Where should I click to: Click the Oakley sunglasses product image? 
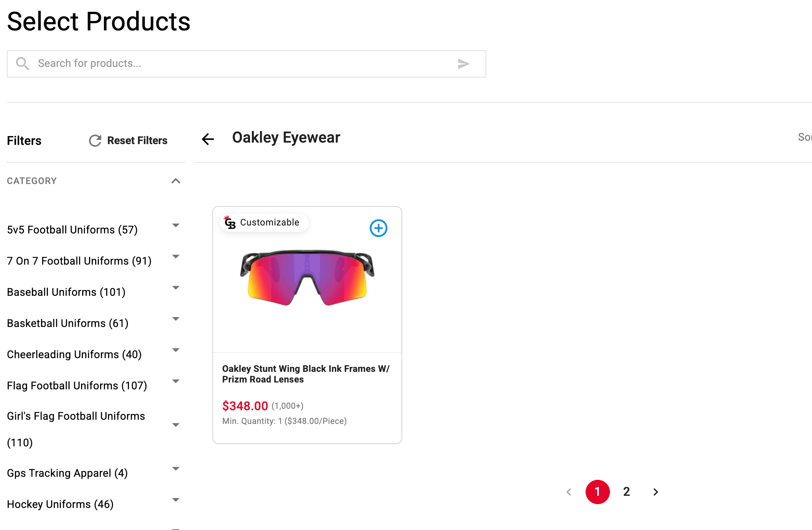click(307, 278)
